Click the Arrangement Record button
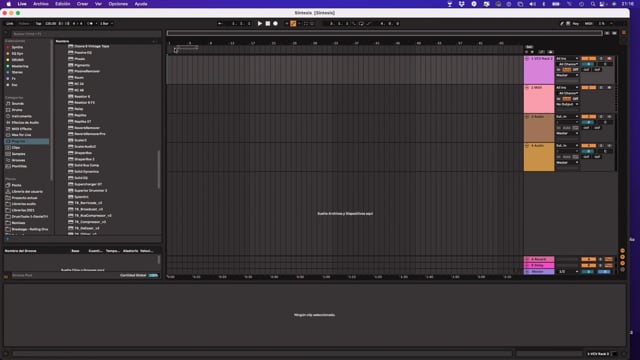This screenshot has height=360, width=640. click(x=276, y=24)
